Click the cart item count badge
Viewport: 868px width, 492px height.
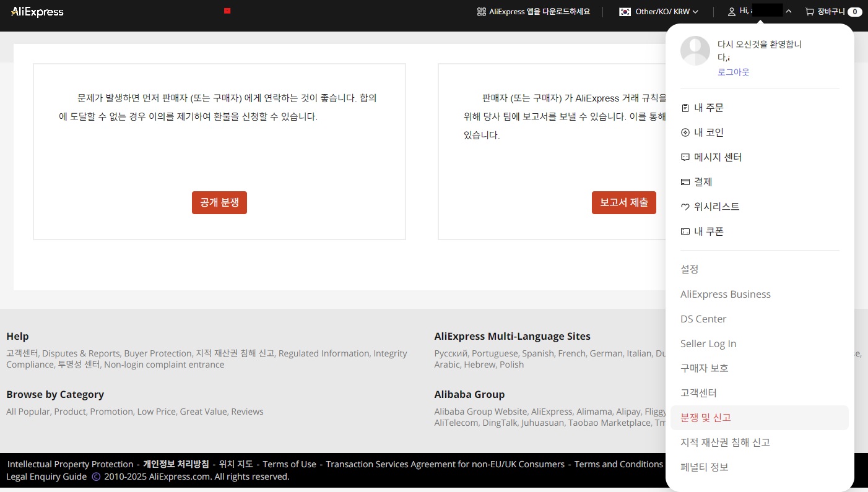(855, 12)
